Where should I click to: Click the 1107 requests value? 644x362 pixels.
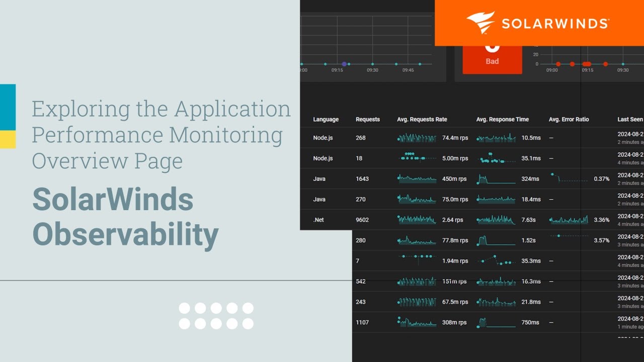pos(362,323)
